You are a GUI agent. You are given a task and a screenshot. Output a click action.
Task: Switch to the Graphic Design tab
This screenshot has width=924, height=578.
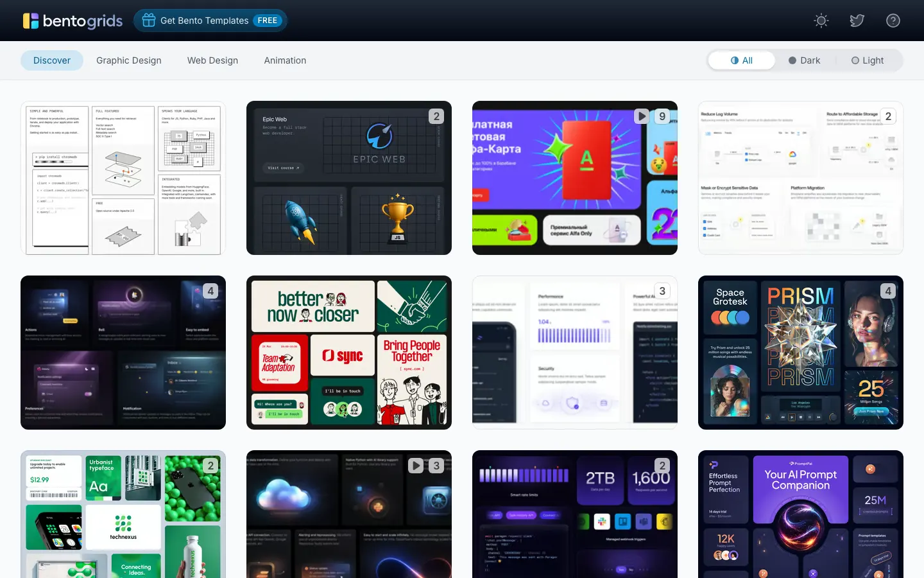coord(129,60)
